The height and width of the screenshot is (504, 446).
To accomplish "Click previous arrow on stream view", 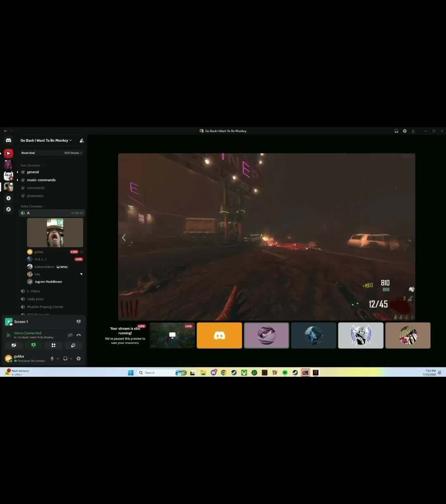I will (123, 238).
